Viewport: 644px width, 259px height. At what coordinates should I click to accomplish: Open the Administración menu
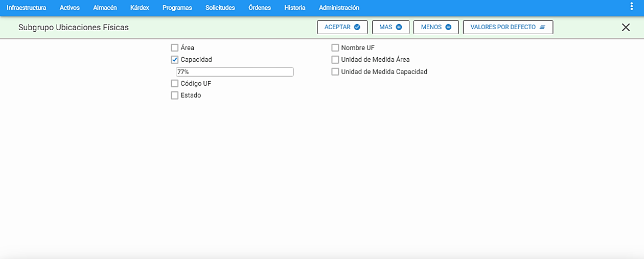tap(339, 8)
